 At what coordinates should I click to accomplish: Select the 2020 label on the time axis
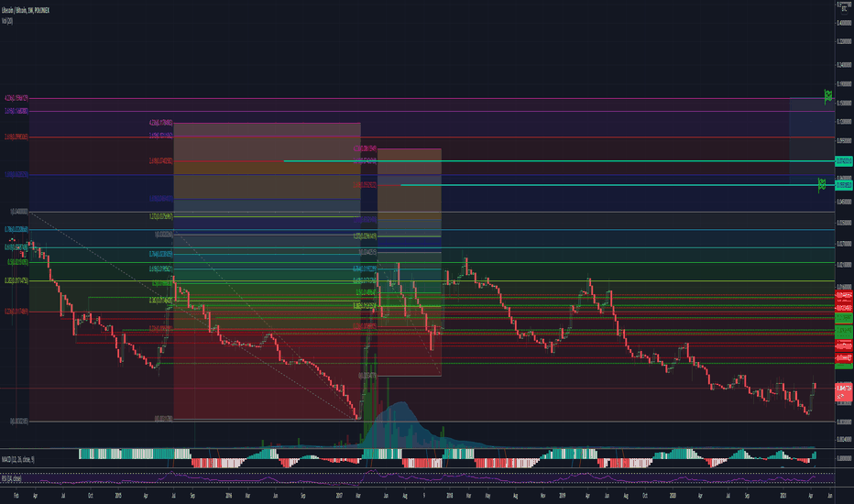pos(673,496)
